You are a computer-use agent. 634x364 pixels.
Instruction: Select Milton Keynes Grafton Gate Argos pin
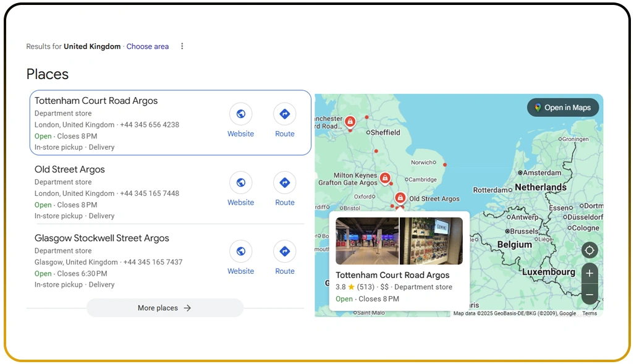(385, 179)
